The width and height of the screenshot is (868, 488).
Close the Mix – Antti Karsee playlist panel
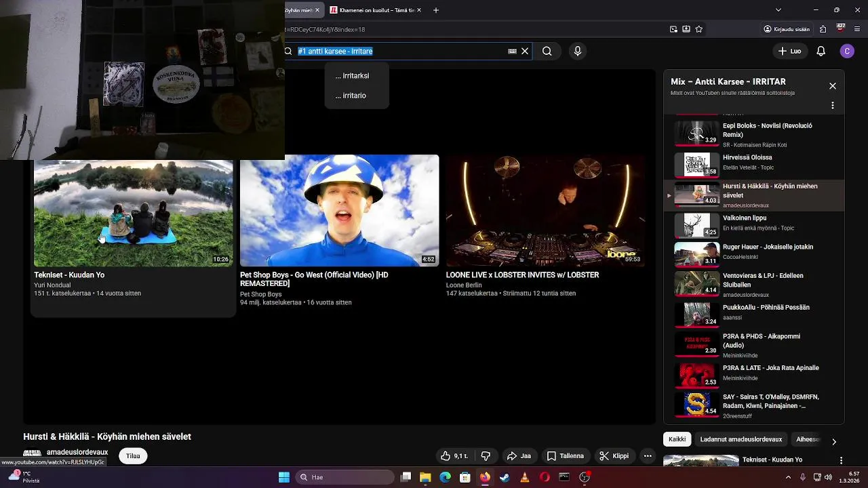tap(833, 86)
